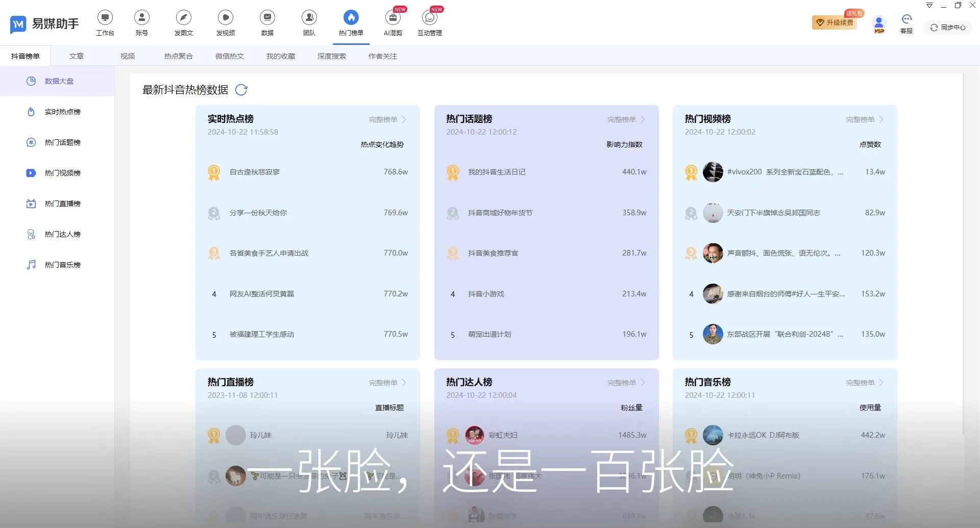
Task: Open hot topic 自古逢秋悲寂寥
Action: click(x=255, y=172)
